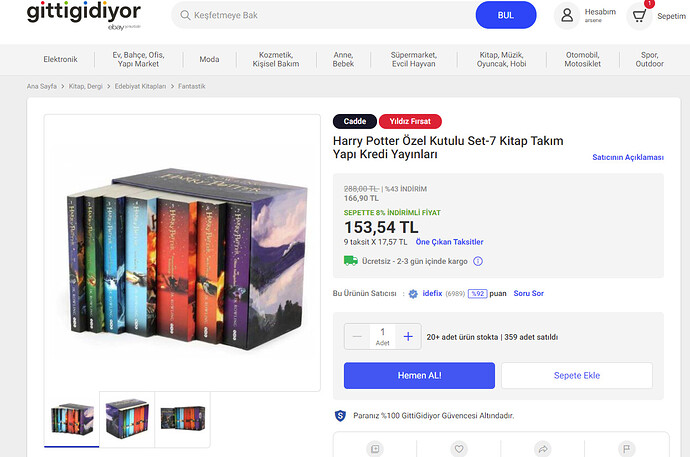Click the add-to-list icon below buttons
Image resolution: width=690 pixels, height=457 pixels.
coord(375,449)
